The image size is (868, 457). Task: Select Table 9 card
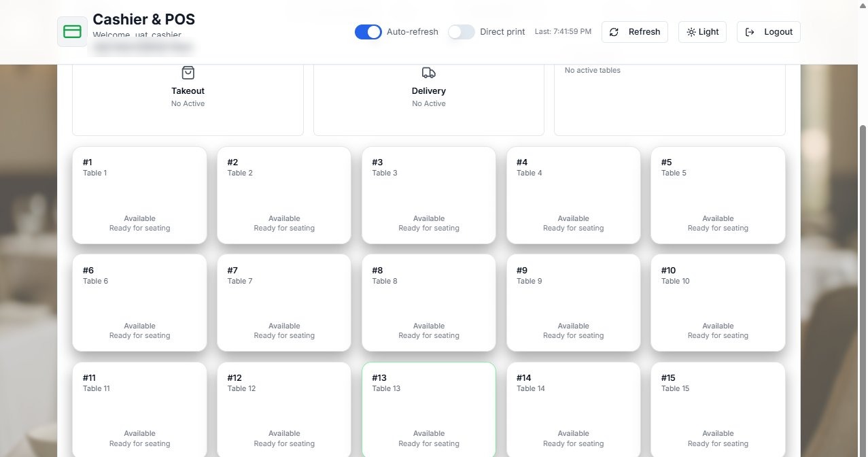point(574,303)
